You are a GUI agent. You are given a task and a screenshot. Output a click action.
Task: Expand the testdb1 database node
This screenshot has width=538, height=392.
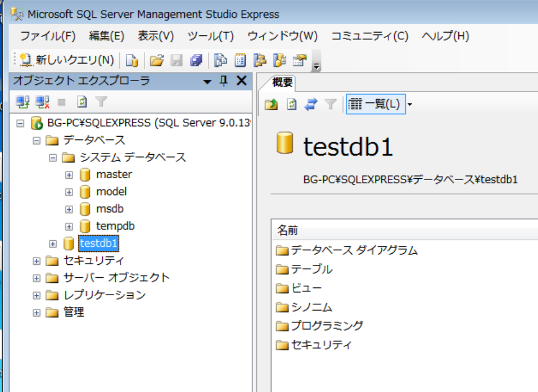point(52,244)
